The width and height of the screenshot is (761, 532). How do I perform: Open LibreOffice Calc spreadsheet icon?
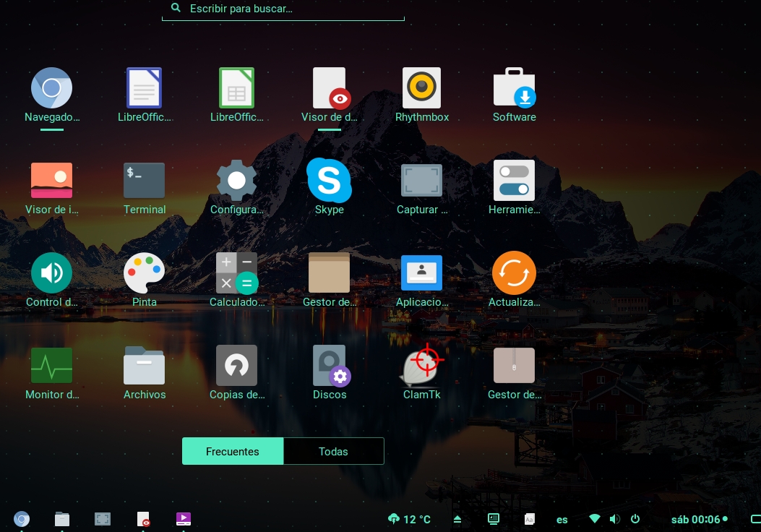(236, 88)
